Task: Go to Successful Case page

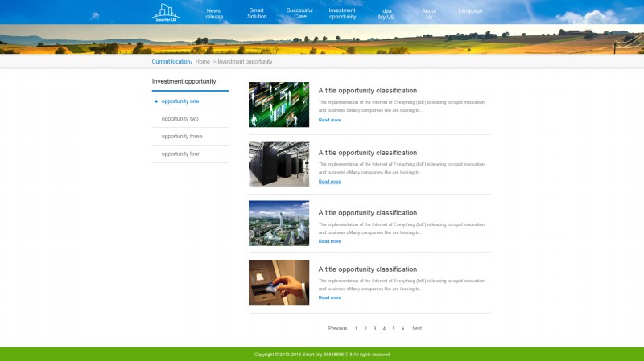Action: [x=299, y=13]
